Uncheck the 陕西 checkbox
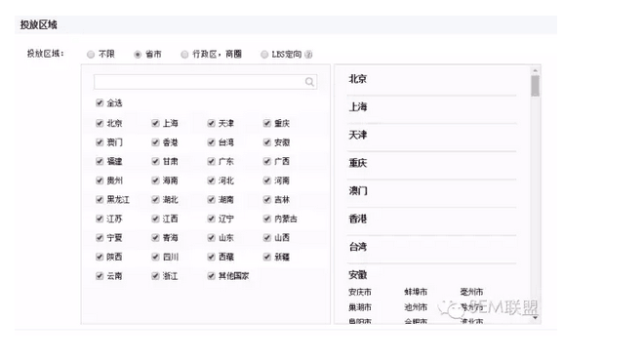Screen dimensions: 644x361 tap(100, 257)
